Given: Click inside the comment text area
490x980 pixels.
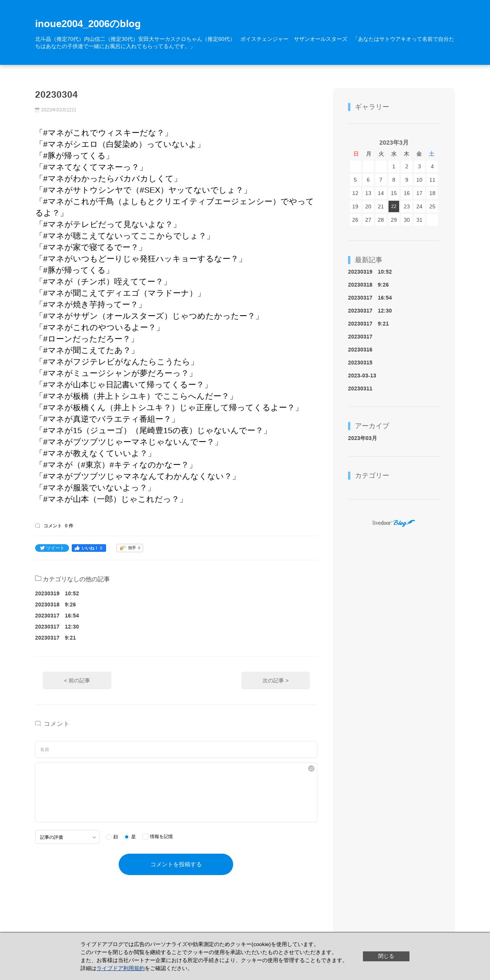Looking at the screenshot, I should click(x=176, y=792).
